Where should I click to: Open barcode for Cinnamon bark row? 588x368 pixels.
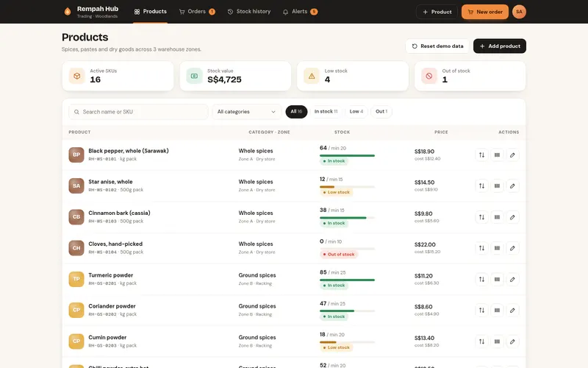coord(497,217)
